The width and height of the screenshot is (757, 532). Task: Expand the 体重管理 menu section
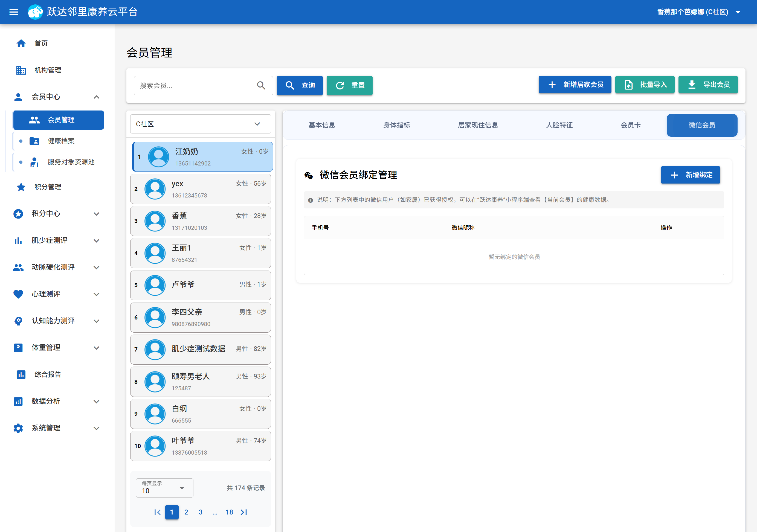coord(97,348)
